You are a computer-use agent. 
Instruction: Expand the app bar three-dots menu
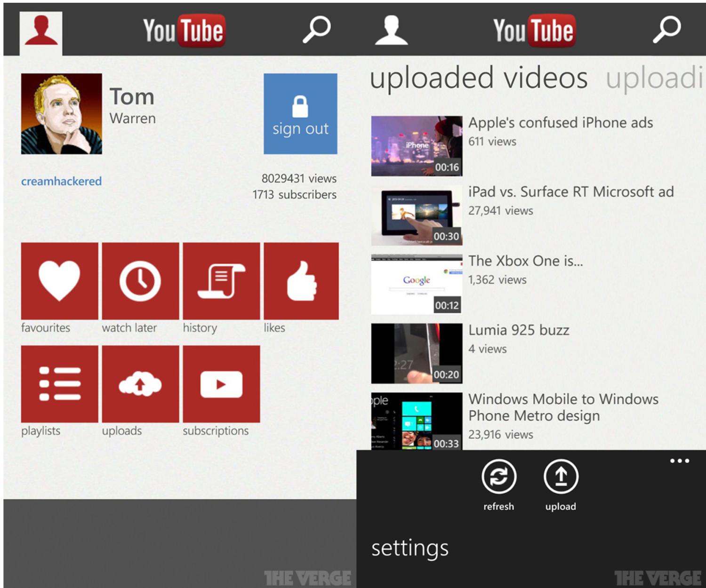coord(680,461)
